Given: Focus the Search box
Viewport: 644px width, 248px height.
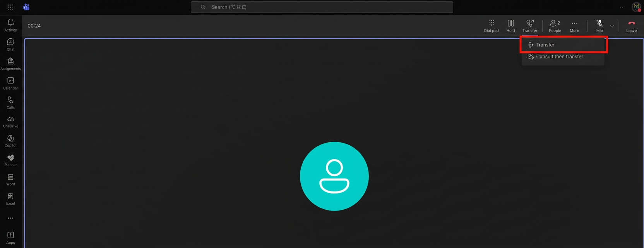Looking at the screenshot, I should [x=322, y=7].
